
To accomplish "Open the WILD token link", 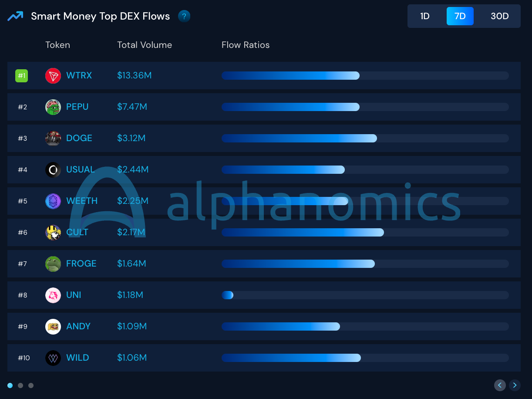I will pos(78,358).
